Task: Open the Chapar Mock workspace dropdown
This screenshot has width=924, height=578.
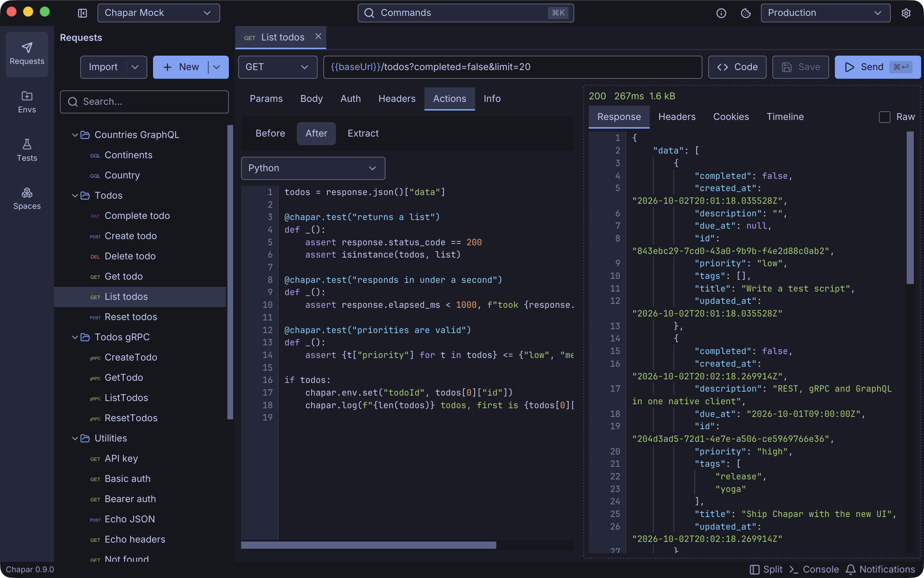Action: coord(158,13)
